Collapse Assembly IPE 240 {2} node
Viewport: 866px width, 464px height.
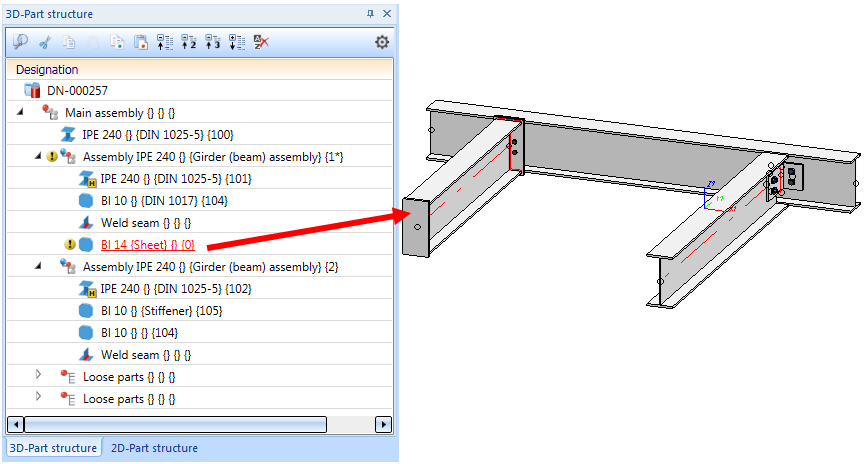click(x=38, y=266)
